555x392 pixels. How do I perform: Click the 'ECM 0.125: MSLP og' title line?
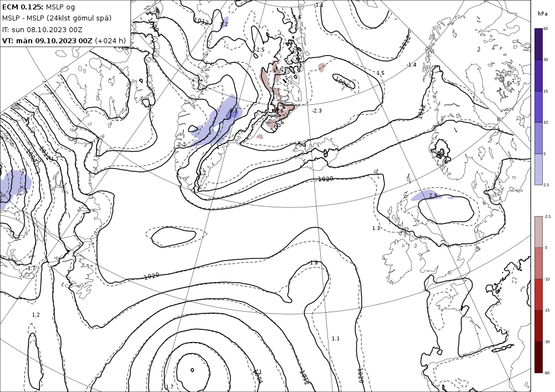point(39,7)
